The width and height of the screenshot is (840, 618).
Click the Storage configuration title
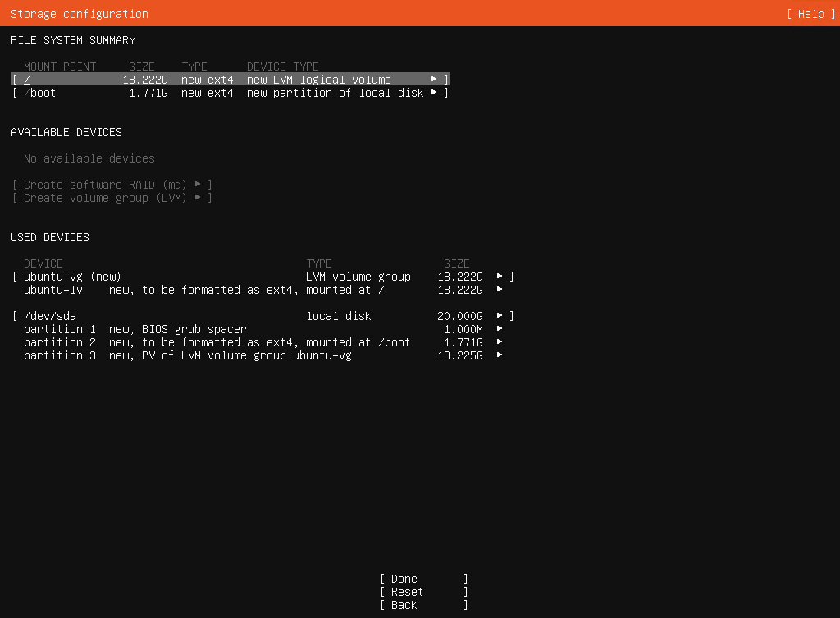(80, 14)
